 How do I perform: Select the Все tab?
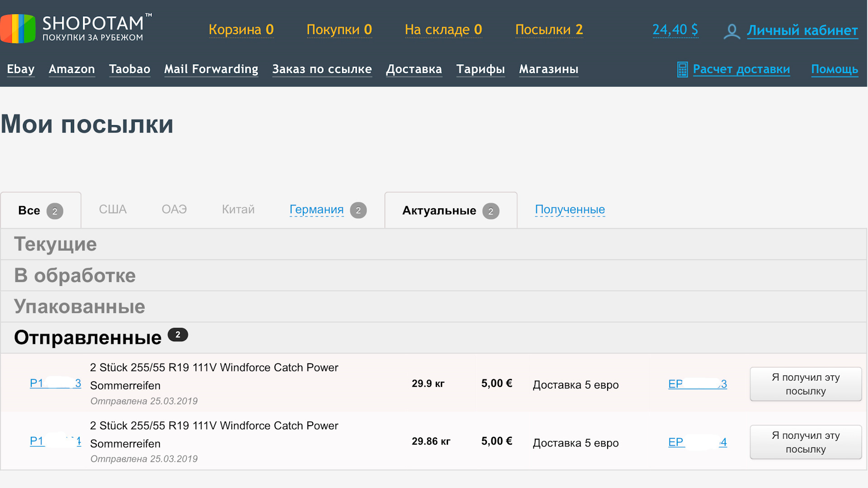41,211
